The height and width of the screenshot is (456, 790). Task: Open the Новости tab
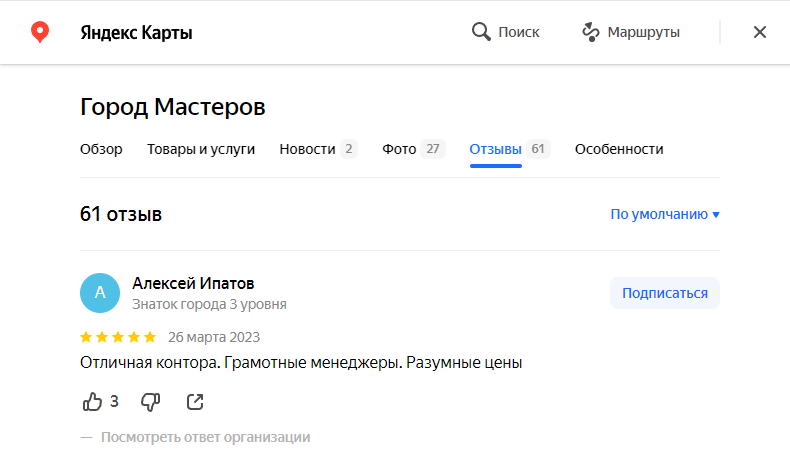pyautogui.click(x=318, y=149)
